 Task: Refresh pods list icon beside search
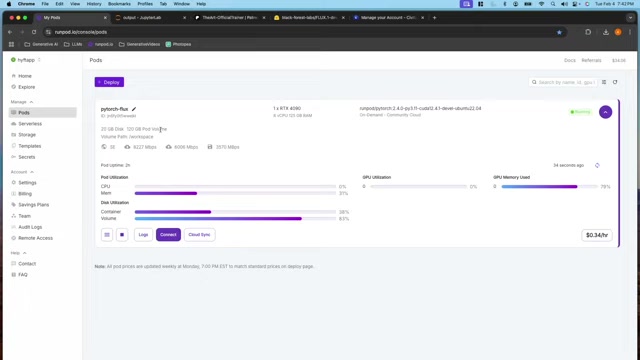point(615,82)
